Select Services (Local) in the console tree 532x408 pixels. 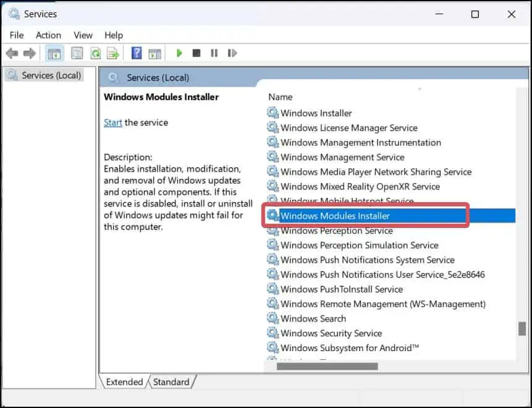click(51, 75)
